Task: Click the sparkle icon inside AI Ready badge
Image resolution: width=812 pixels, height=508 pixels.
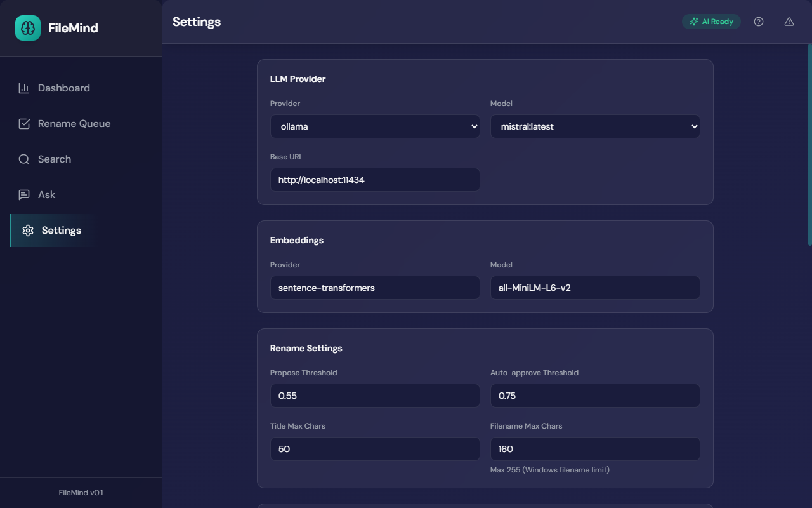Action: (693, 21)
